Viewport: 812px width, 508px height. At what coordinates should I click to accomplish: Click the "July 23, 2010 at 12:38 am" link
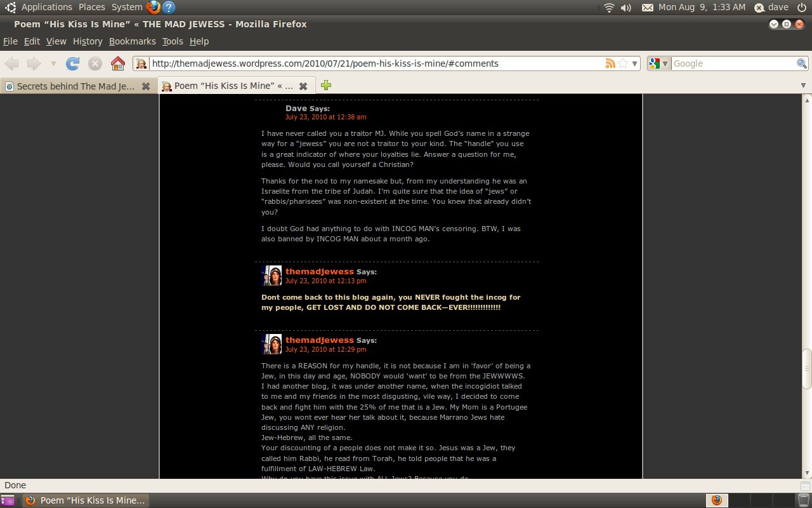pos(325,117)
